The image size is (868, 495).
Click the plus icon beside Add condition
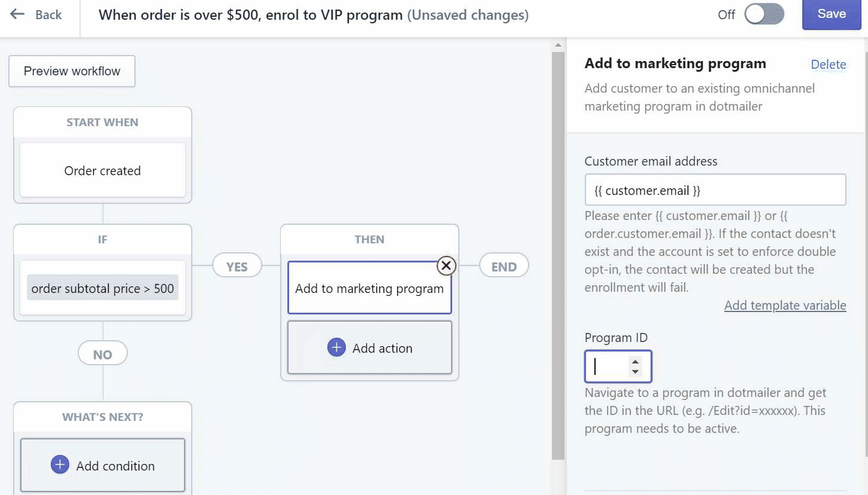coord(60,465)
